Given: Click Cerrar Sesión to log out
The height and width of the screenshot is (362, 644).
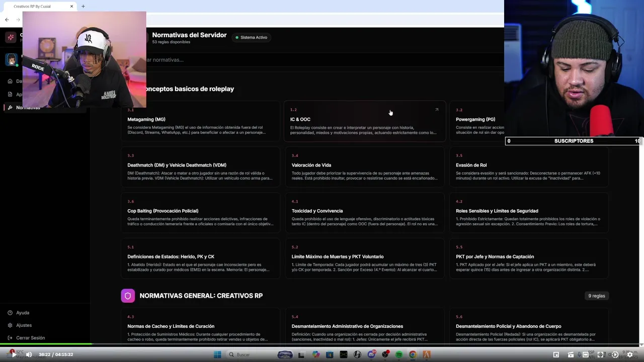Looking at the screenshot, I should click(30, 338).
